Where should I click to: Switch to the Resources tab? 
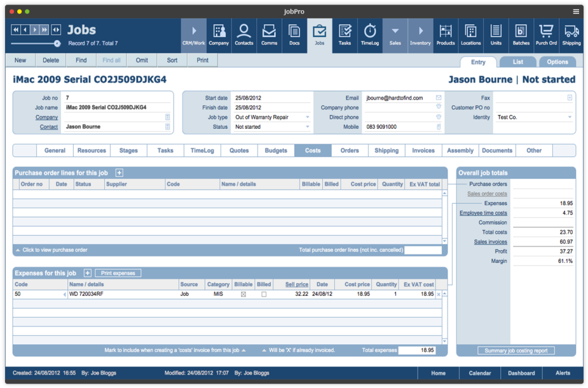[92, 151]
